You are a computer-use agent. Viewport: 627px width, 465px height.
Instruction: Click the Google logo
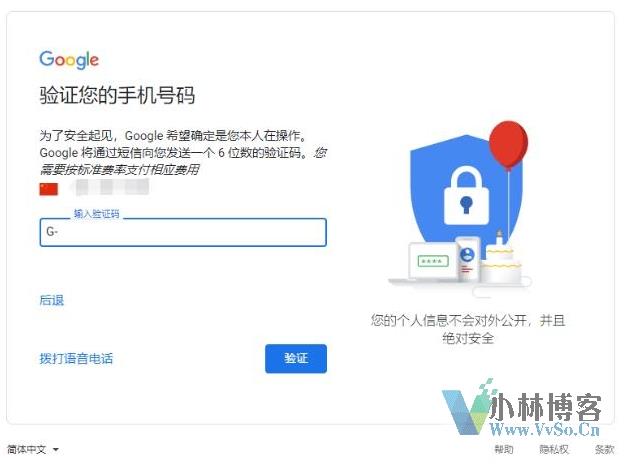point(69,60)
